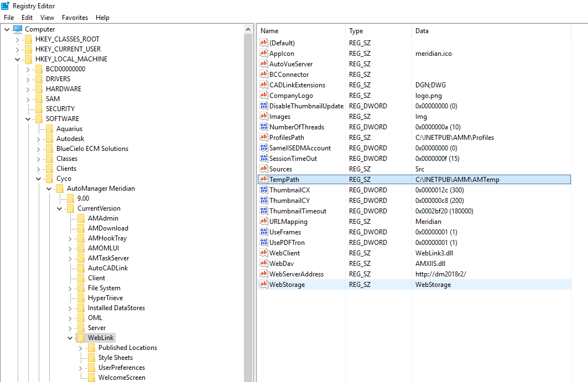Click the string icon for (Default) value
588x382 pixels.
coord(264,43)
